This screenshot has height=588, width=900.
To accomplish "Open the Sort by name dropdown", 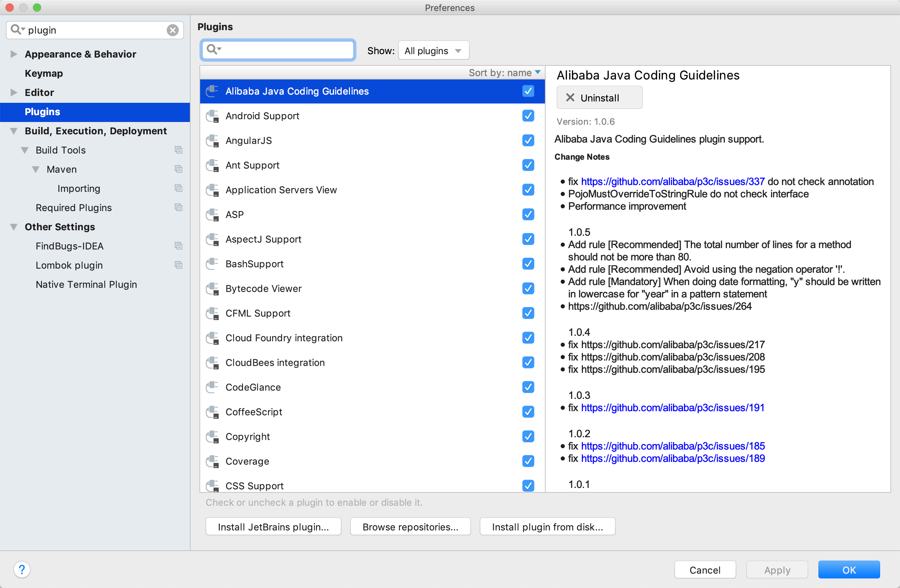I will (x=504, y=73).
